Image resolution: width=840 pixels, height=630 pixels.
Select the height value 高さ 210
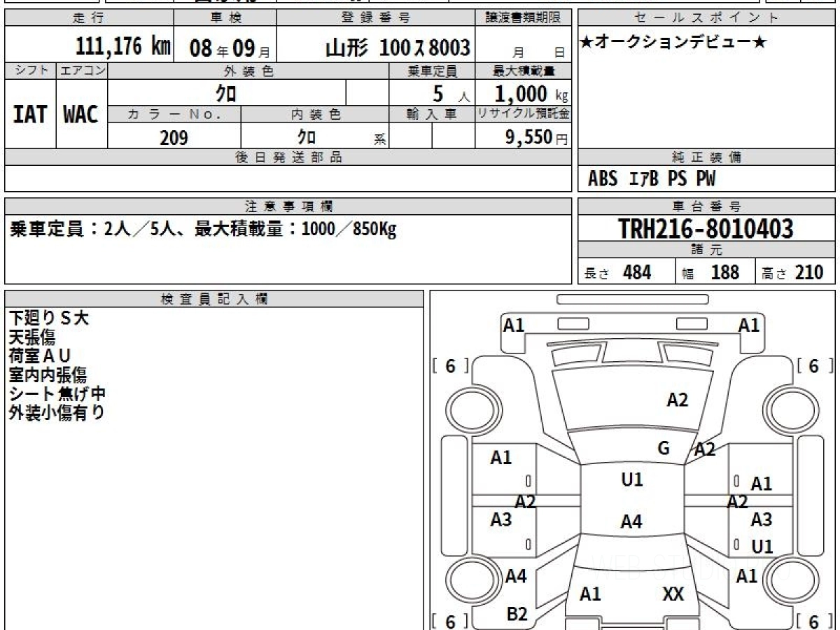click(x=793, y=273)
